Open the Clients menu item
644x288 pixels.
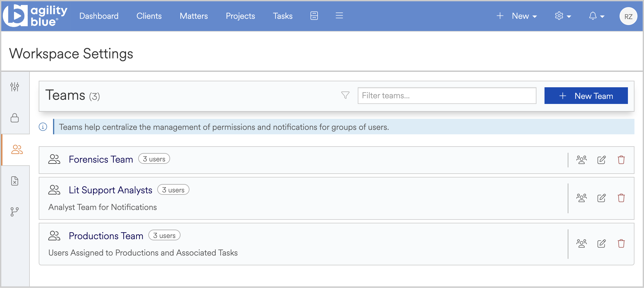click(149, 16)
